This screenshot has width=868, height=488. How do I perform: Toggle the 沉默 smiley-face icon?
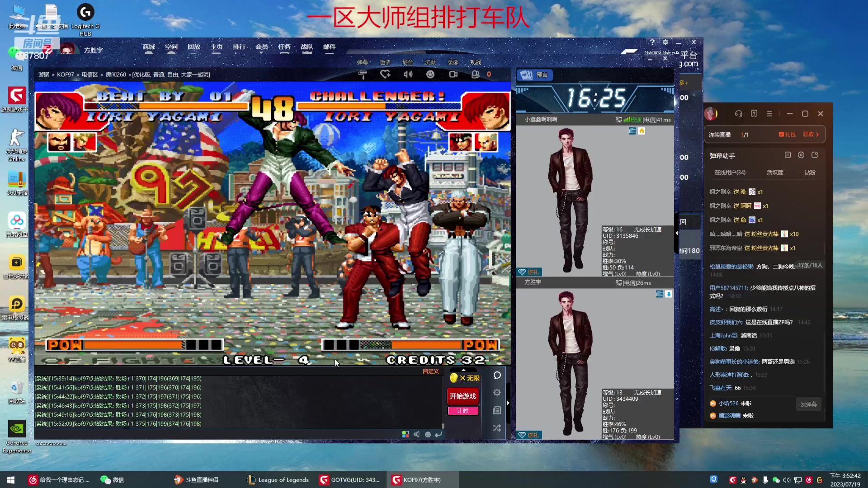430,75
